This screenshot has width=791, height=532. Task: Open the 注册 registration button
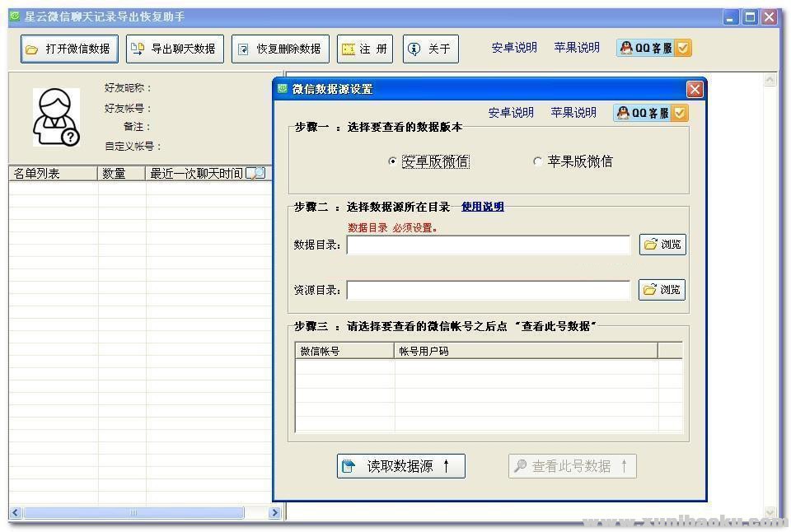coord(365,49)
